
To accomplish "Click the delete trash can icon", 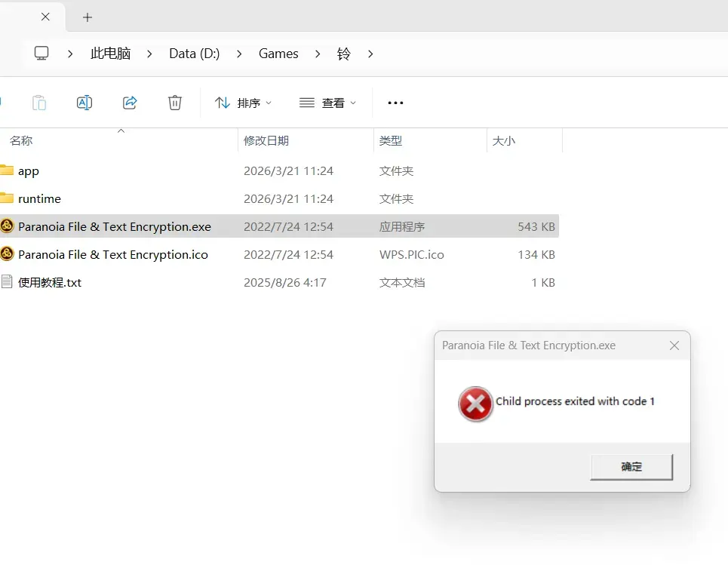I will (x=174, y=103).
